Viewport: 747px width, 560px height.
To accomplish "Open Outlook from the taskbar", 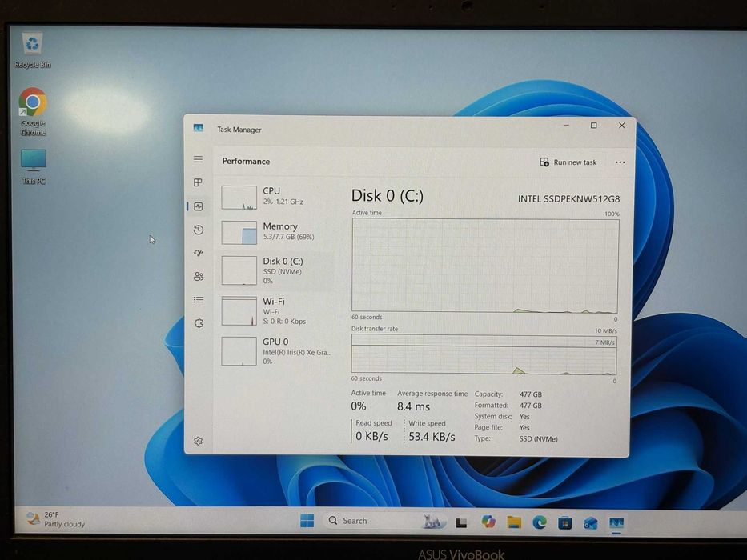I will pos(591,524).
